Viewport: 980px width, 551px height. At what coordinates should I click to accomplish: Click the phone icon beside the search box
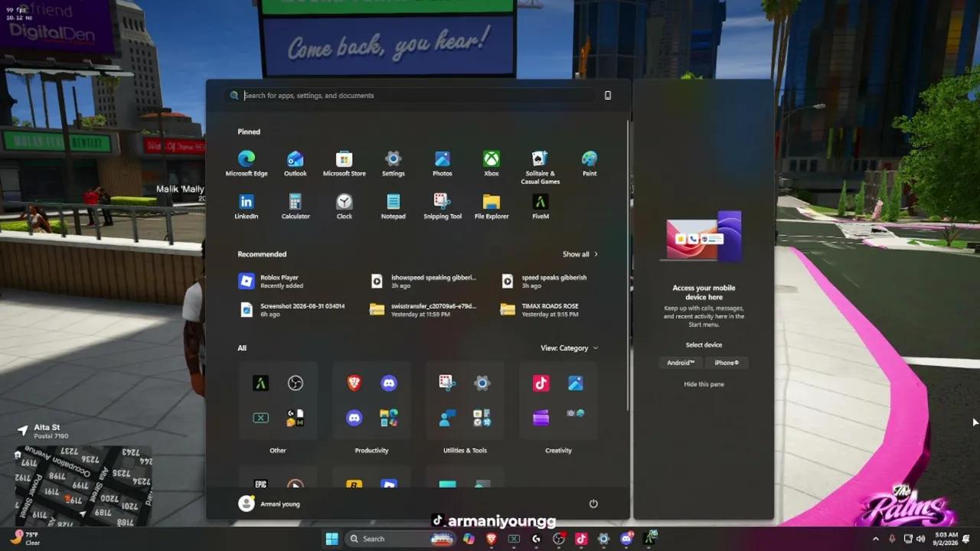[608, 96]
